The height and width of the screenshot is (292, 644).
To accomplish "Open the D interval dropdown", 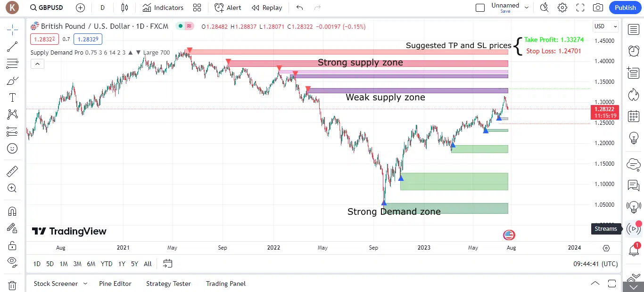I will pos(102,8).
